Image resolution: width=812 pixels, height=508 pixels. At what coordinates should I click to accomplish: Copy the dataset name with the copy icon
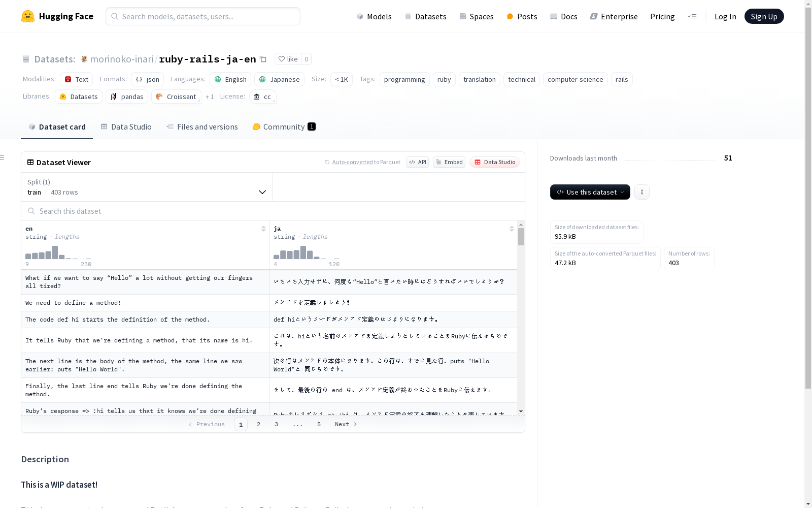pyautogui.click(x=263, y=59)
